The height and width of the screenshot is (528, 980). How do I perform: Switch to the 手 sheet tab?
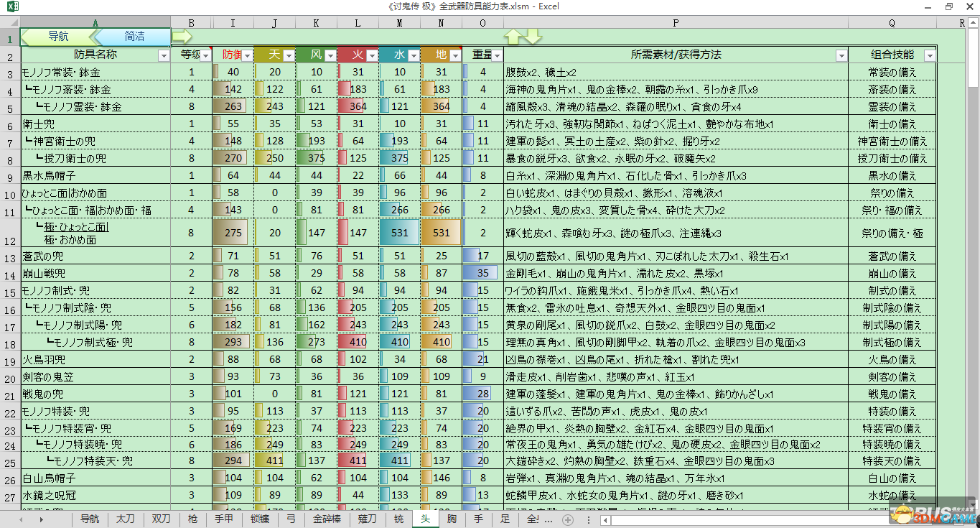point(478,519)
